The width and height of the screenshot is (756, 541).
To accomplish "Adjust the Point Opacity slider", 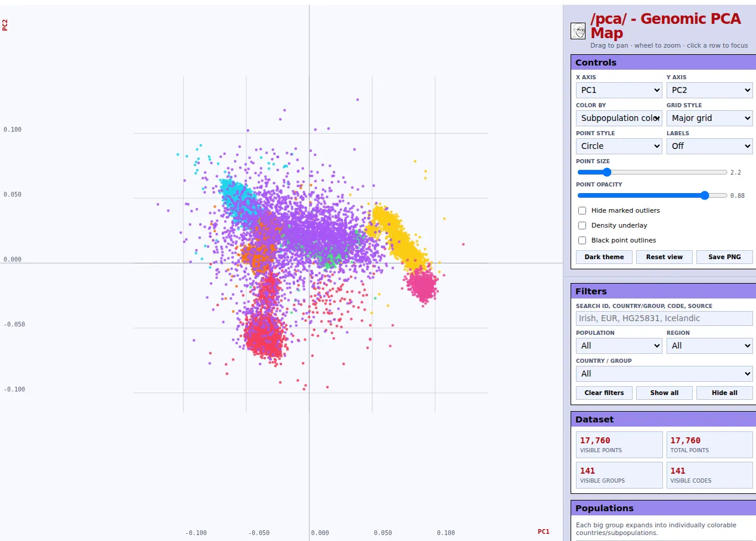I will click(652, 195).
